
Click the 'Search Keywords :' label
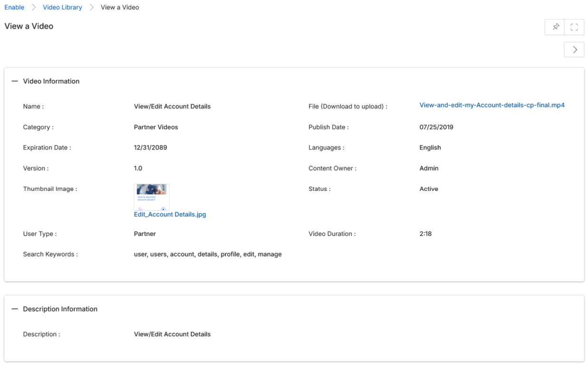(50, 255)
